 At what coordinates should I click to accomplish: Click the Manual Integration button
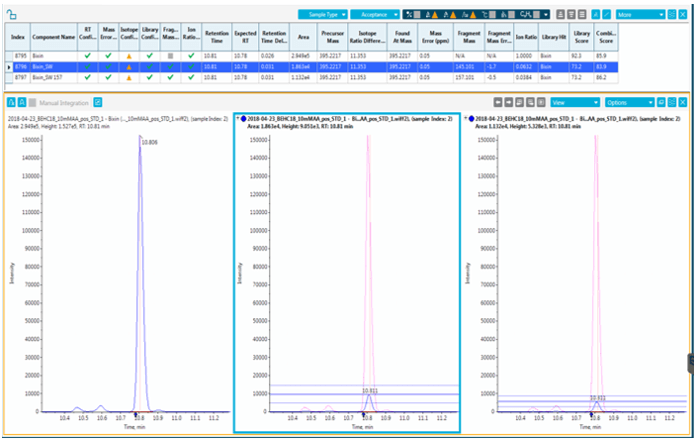tap(64, 103)
